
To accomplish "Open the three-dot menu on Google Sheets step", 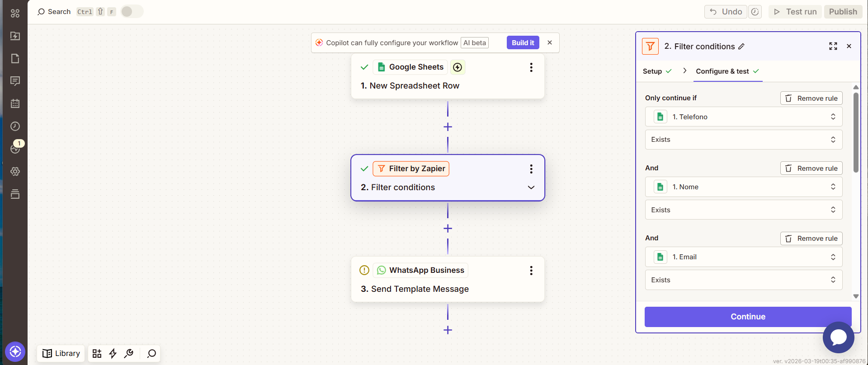I will 531,67.
